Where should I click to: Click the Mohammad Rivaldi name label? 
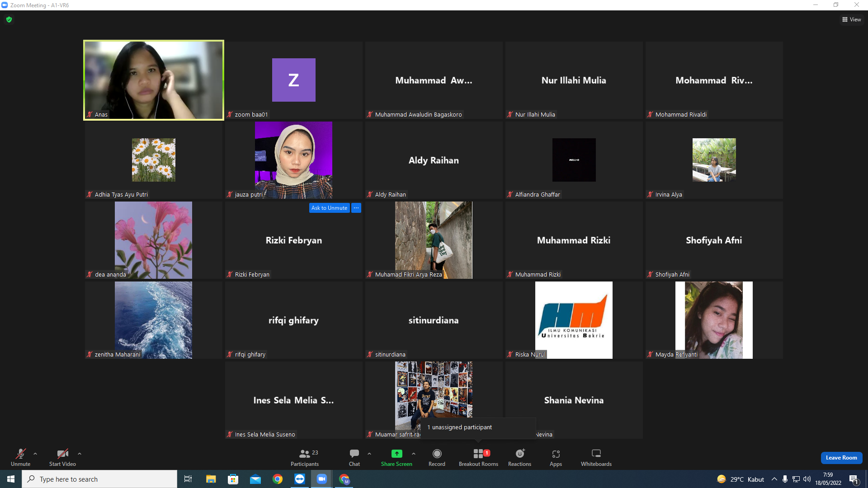tap(681, 115)
